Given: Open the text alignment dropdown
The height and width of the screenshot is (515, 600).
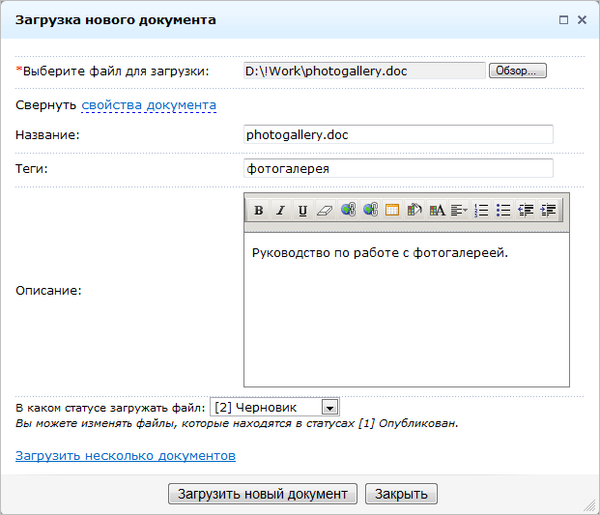Looking at the screenshot, I should [x=459, y=210].
